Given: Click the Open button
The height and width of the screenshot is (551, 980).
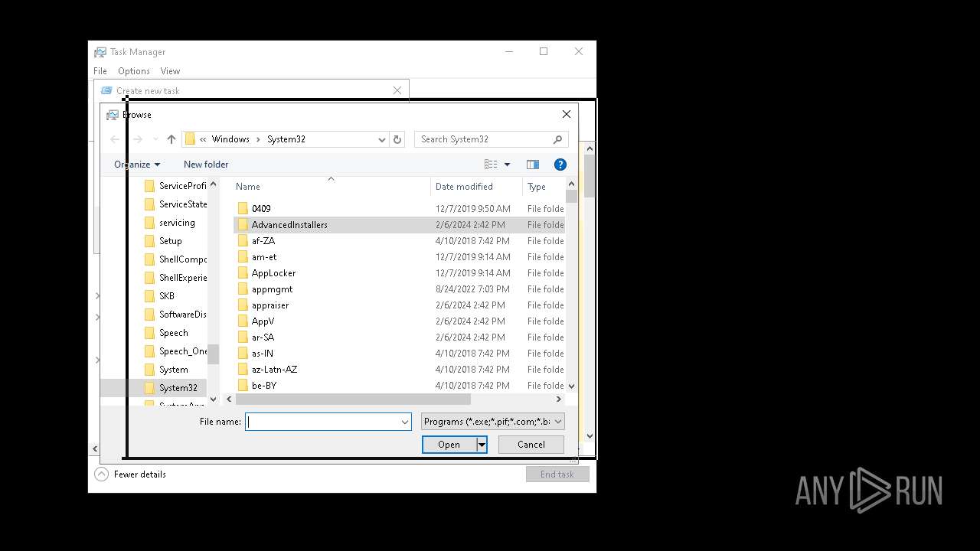Looking at the screenshot, I should 449,445.
